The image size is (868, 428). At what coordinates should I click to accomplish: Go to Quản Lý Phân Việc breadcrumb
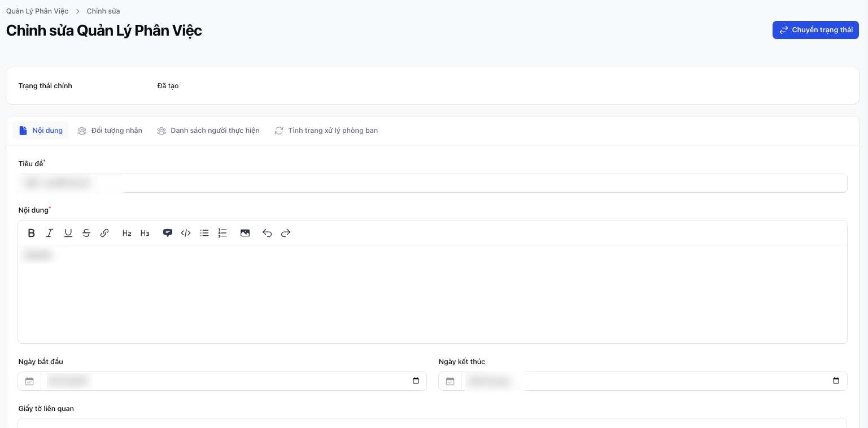click(37, 11)
